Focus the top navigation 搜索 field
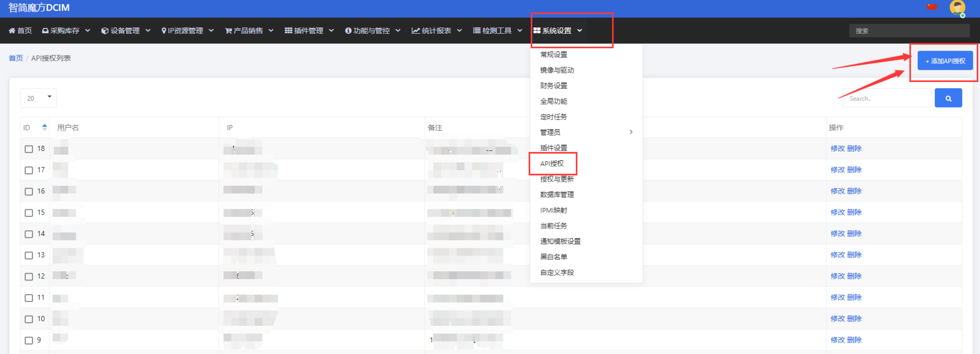Image resolution: width=980 pixels, height=354 pixels. pyautogui.click(x=909, y=31)
